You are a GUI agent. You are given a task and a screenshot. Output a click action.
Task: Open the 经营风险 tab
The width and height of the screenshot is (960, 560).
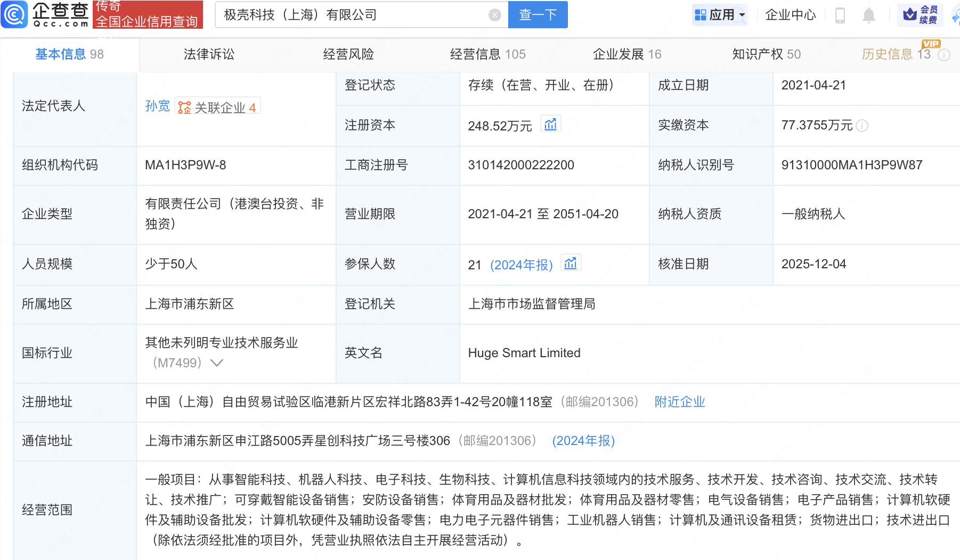coord(348,54)
